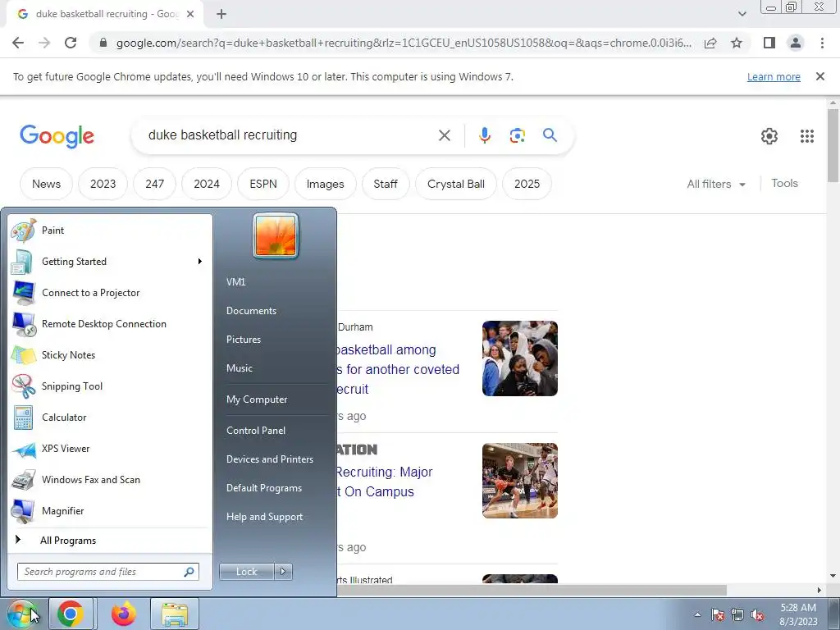Click the volume tray icon
The width and height of the screenshot is (840, 630).
pyautogui.click(x=757, y=615)
